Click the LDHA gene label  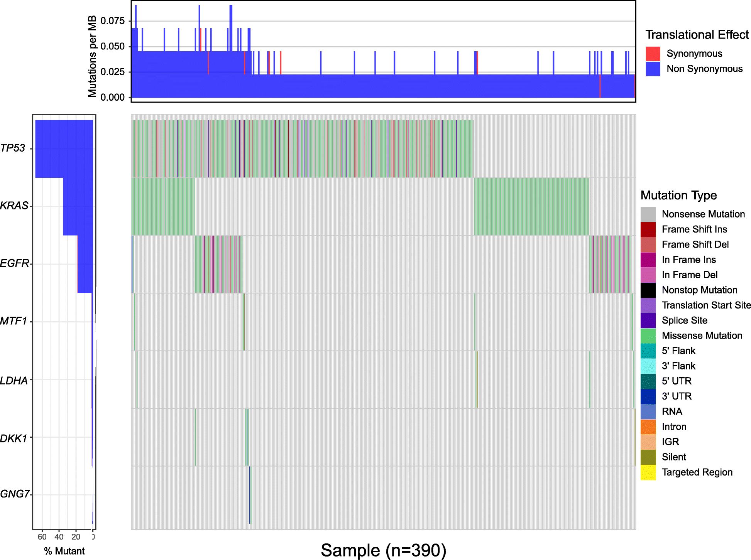click(14, 381)
